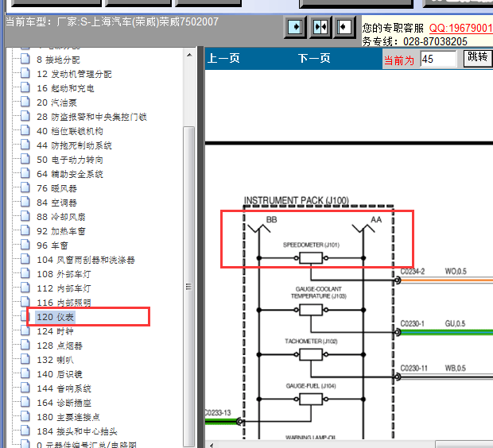Select 184 接头和中心抽头 entry
This screenshot has height=448, width=493.
(77, 431)
